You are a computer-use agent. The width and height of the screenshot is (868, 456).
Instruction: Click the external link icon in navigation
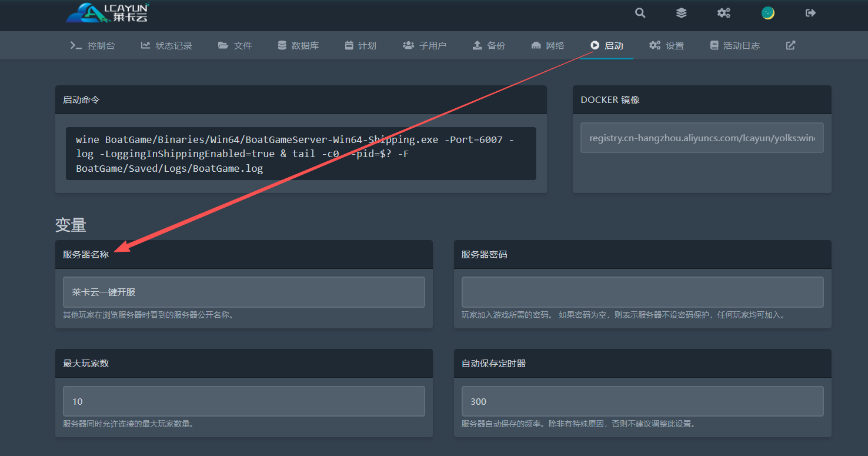click(x=790, y=45)
